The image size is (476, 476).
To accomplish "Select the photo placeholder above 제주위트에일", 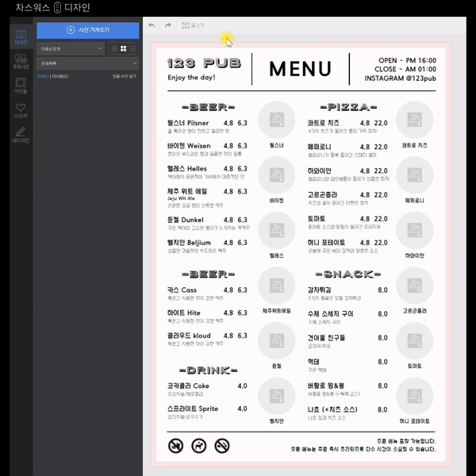I will (x=277, y=286).
